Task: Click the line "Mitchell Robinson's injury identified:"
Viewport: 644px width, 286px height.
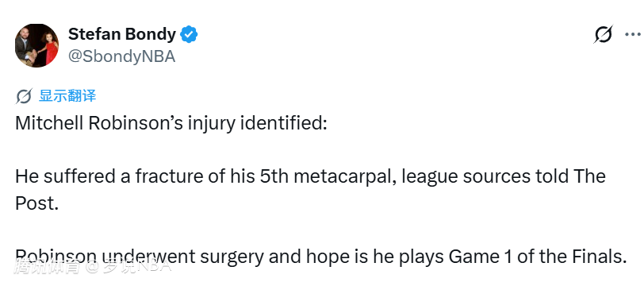Action: point(171,124)
